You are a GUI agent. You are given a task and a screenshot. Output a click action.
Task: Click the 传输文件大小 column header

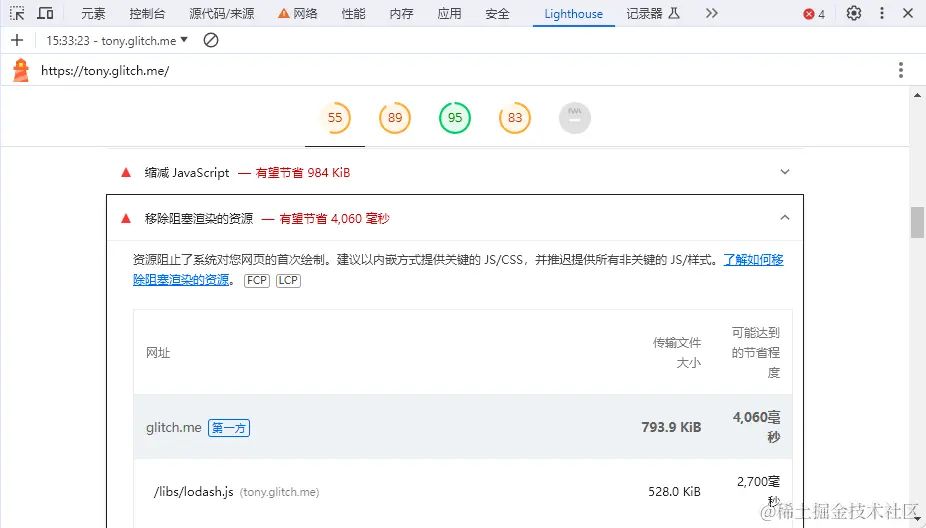click(677, 353)
